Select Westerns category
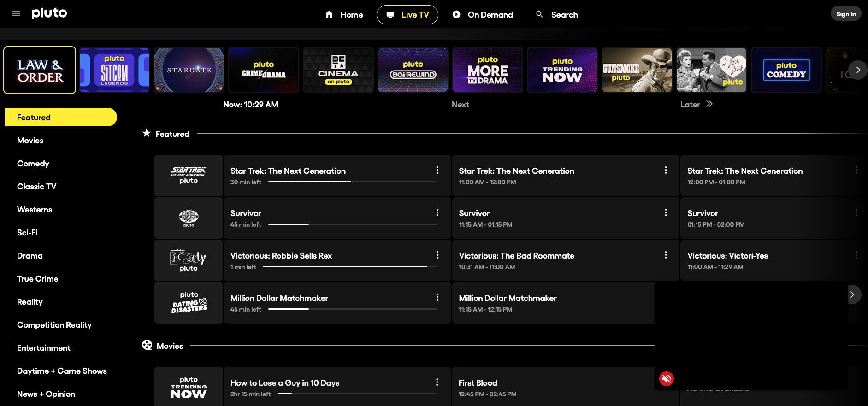 tap(35, 210)
